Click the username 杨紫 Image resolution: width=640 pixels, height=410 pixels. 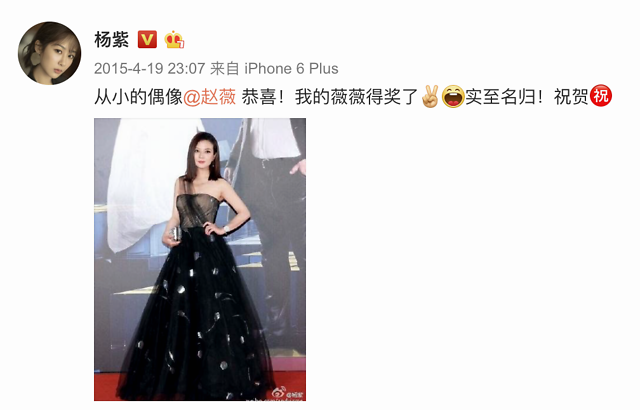point(111,40)
